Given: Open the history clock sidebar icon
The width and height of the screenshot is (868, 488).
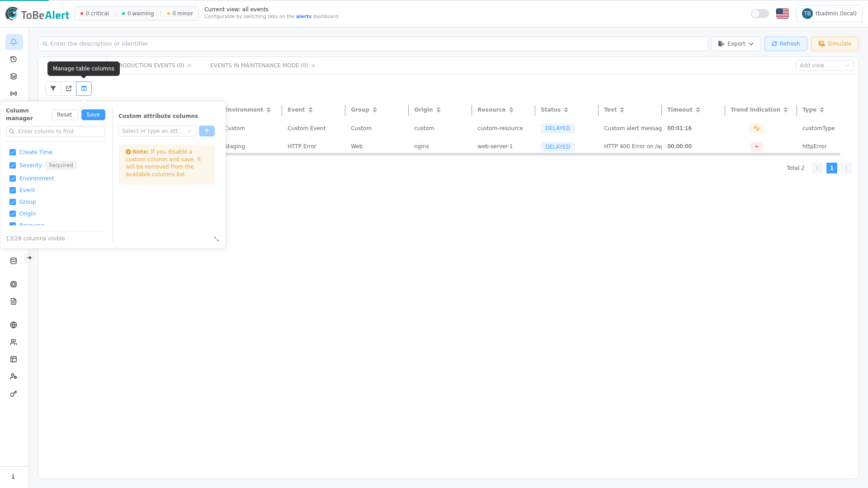Looking at the screenshot, I should (14, 59).
